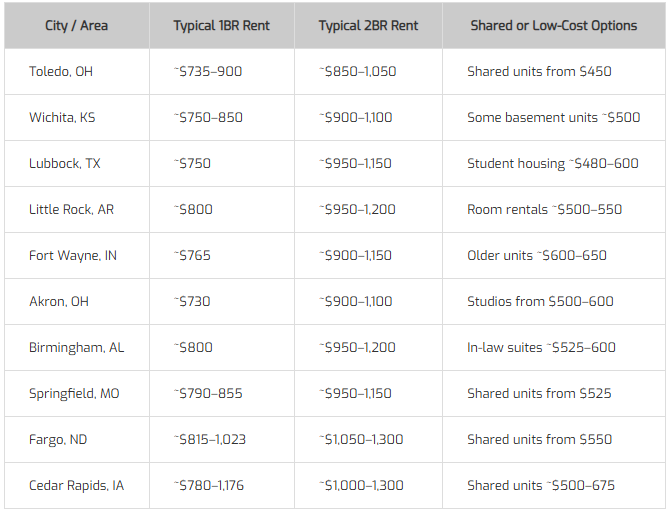Click the Fargo, ND cell
This screenshot has height=514, width=670.
pos(58,439)
